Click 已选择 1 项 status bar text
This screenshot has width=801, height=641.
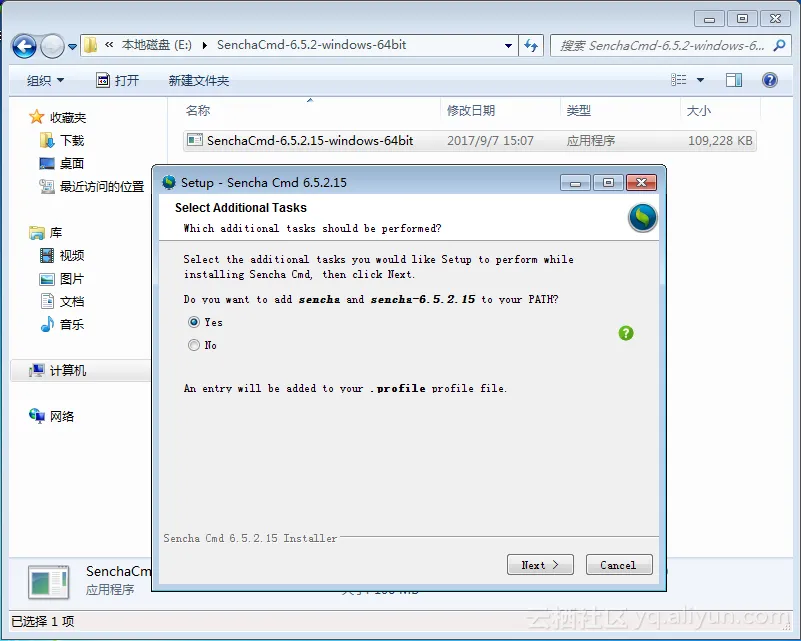click(x=43, y=622)
